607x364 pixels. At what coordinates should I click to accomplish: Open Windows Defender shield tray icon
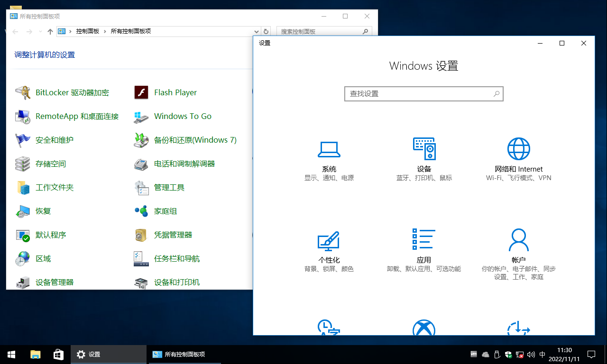coord(508,355)
